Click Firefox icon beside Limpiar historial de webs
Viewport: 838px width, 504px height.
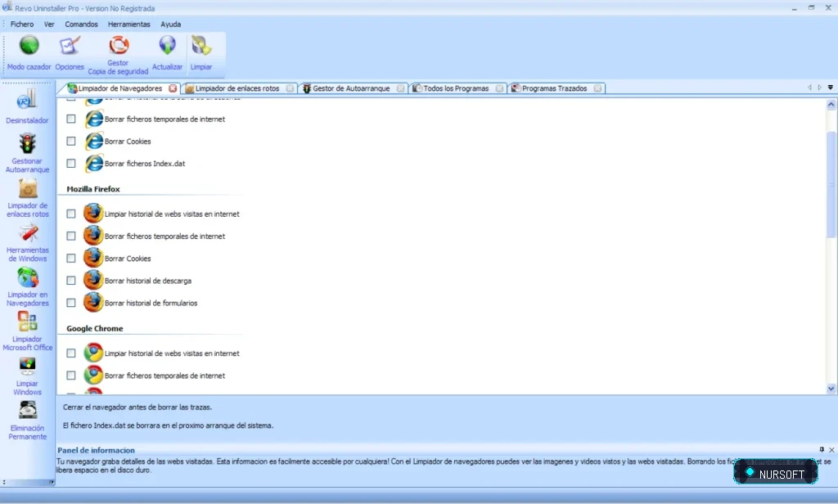pos(93,214)
